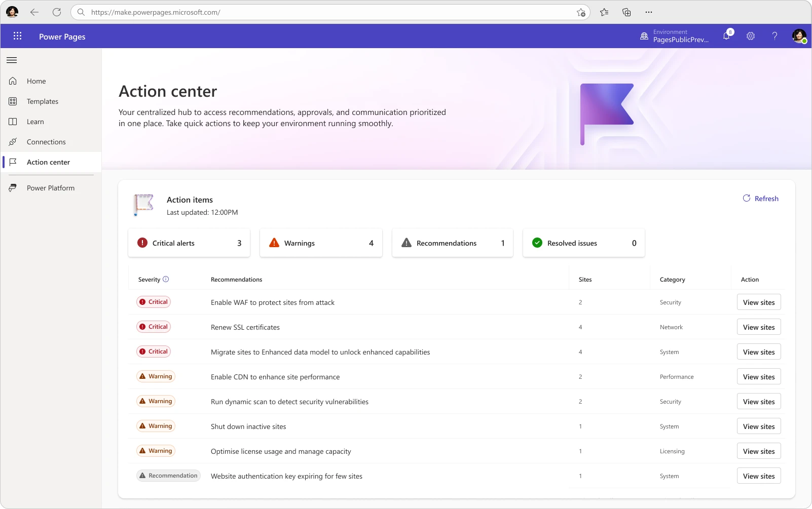Select Connections in the sidebar
Image resolution: width=812 pixels, height=509 pixels.
tap(46, 142)
